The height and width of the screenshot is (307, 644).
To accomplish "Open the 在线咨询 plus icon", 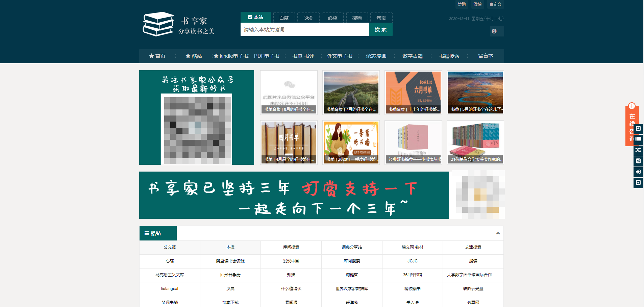I will pos(632,106).
